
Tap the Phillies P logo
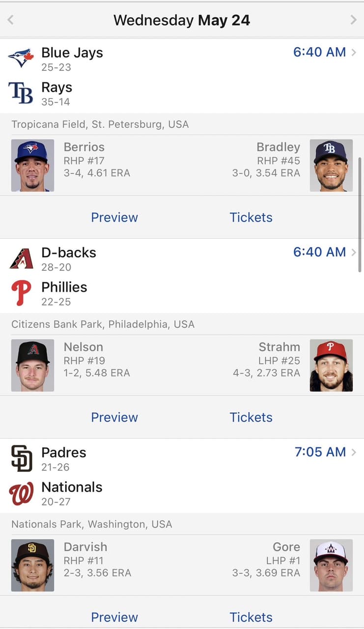tap(21, 293)
